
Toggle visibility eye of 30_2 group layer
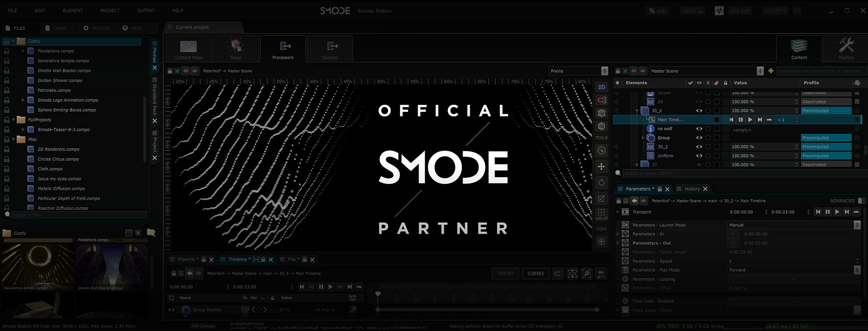pyautogui.click(x=699, y=111)
